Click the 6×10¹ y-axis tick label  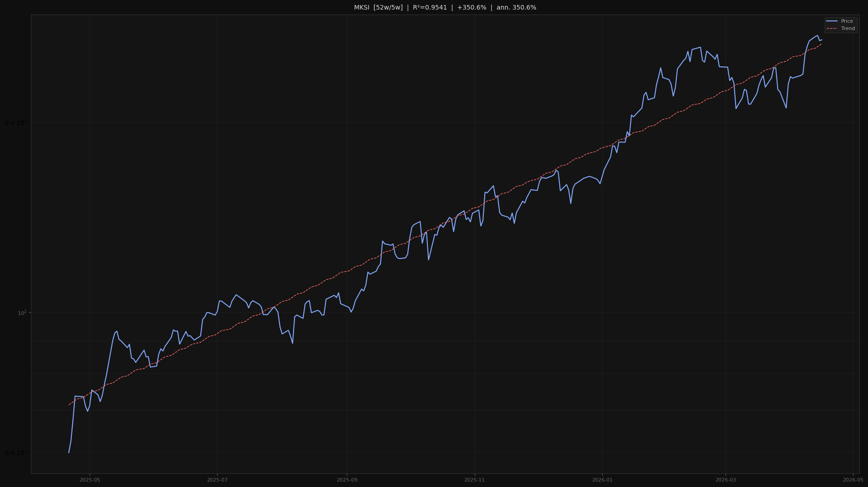tap(17, 453)
